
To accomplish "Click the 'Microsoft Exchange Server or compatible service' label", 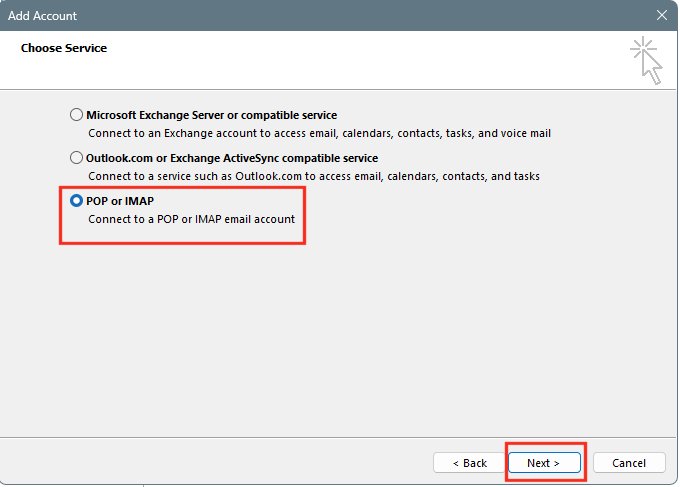I will [x=211, y=115].
